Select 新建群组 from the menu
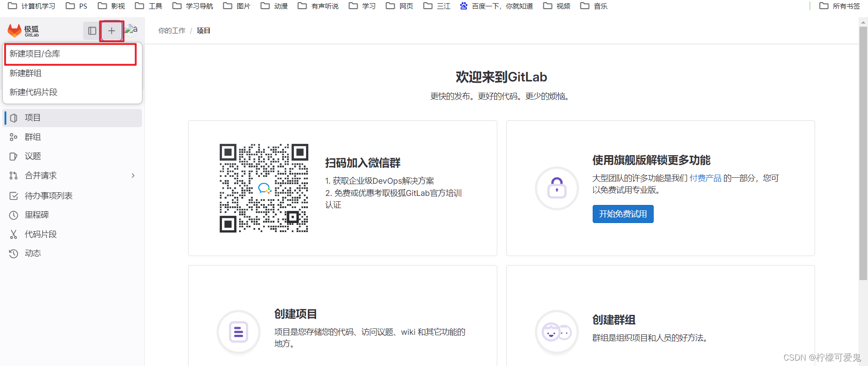Screen dimensions: 868x366 [72, 73]
